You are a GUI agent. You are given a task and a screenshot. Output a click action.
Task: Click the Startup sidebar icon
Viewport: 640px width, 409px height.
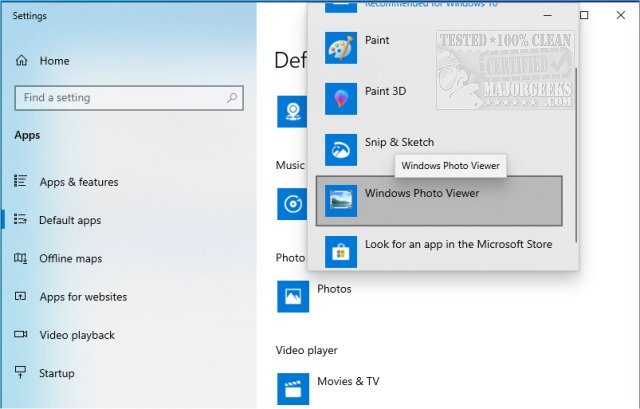tap(20, 372)
